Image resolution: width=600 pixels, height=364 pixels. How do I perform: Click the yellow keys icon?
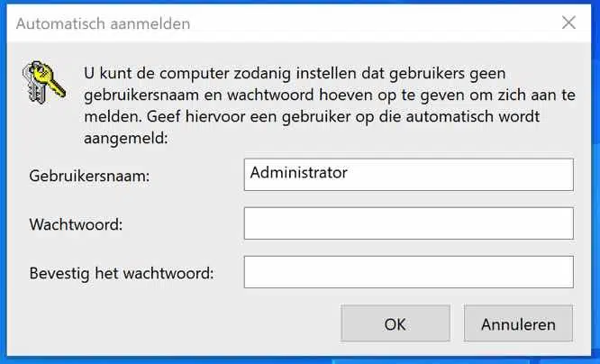point(44,82)
